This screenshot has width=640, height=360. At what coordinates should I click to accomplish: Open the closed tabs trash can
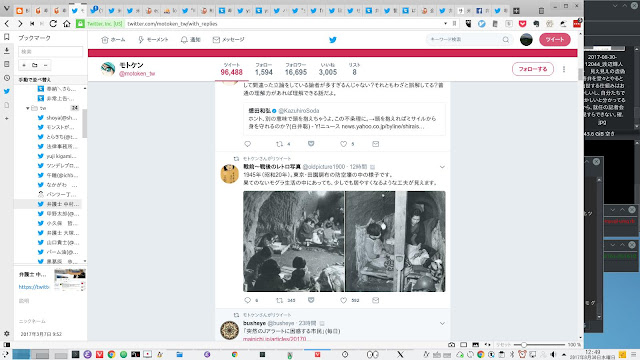[x=541, y=10]
